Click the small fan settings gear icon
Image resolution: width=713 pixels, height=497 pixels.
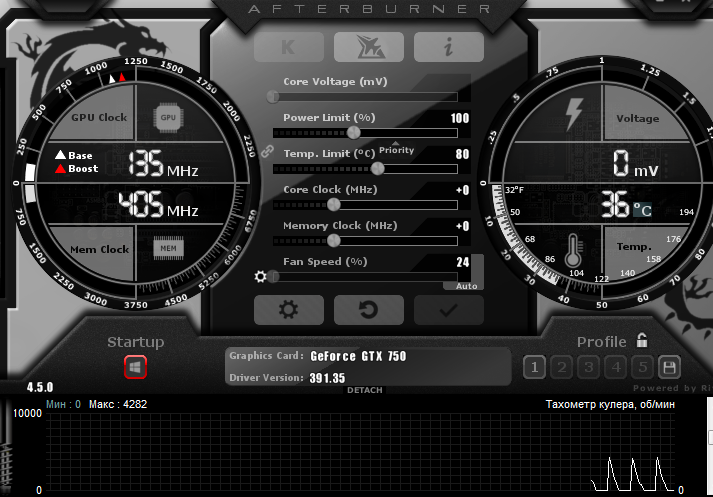click(x=262, y=277)
